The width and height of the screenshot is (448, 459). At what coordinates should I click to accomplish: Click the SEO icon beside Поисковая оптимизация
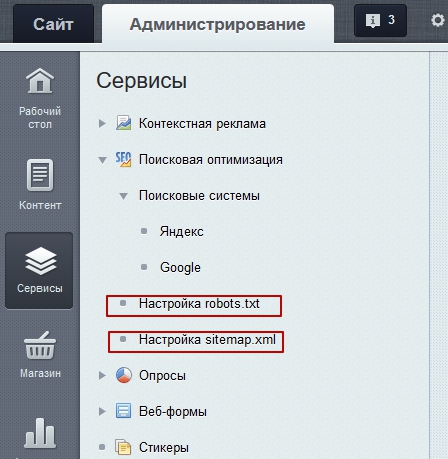[123, 159]
